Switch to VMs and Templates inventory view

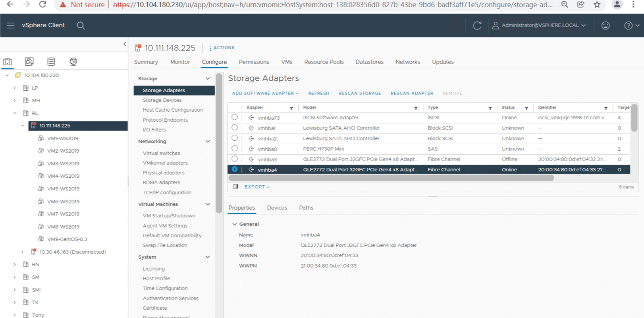29,62
